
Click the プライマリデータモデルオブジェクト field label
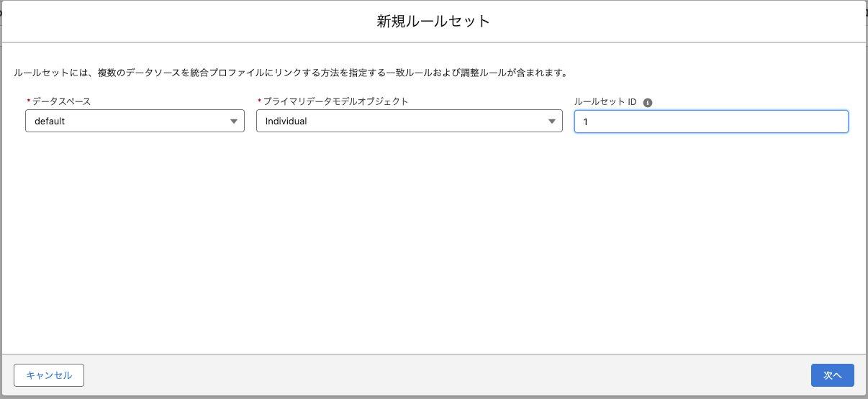coord(336,102)
